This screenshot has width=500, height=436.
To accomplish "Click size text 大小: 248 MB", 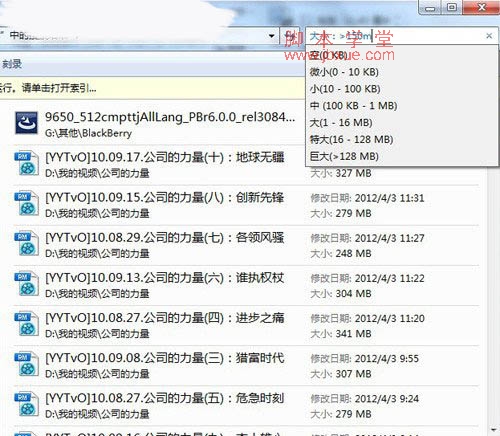I will click(341, 253).
